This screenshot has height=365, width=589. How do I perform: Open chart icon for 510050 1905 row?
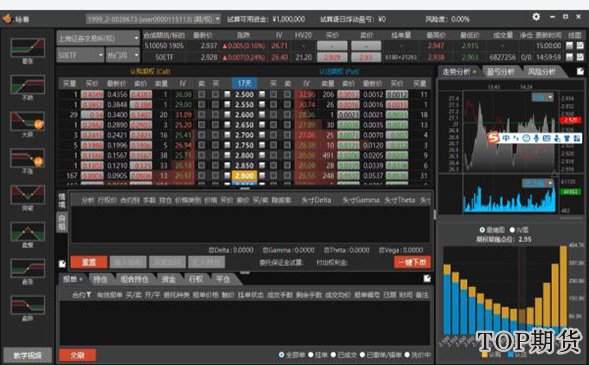[x=569, y=45]
